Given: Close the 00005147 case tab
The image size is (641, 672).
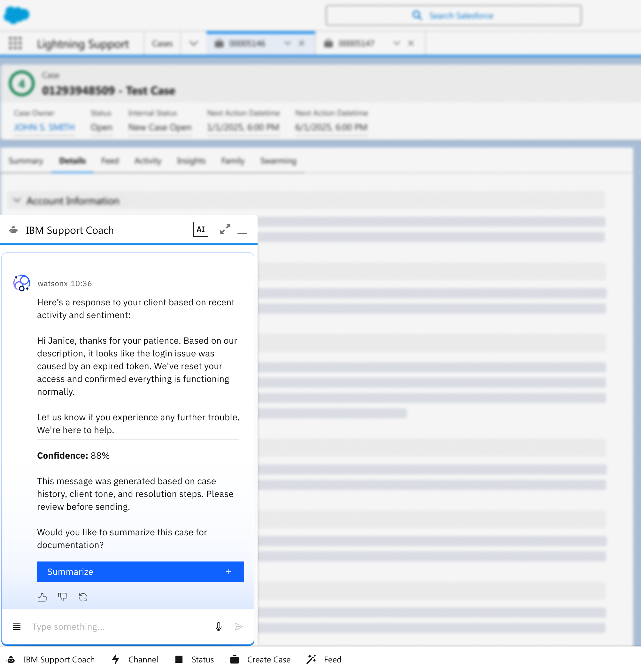Looking at the screenshot, I should (411, 43).
